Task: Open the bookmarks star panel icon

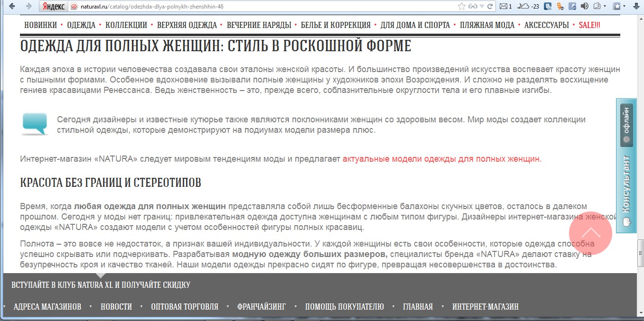Action: pyautogui.click(x=617, y=6)
